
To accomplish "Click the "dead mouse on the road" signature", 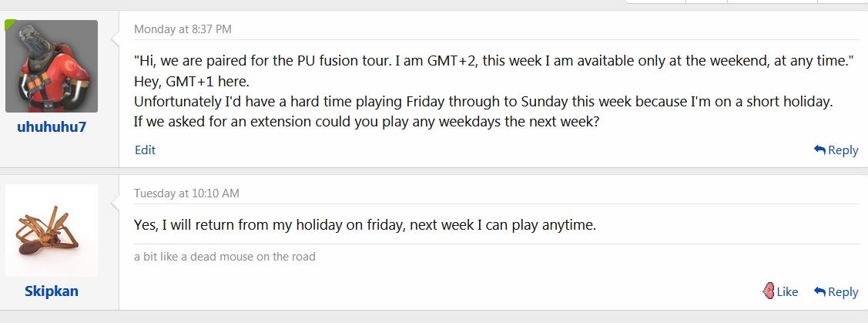I will pos(225,256).
